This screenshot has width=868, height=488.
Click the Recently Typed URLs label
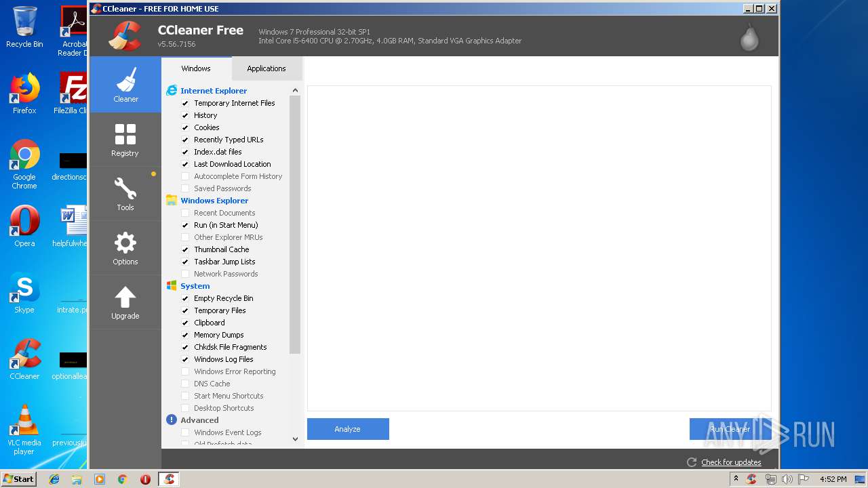[229, 140]
